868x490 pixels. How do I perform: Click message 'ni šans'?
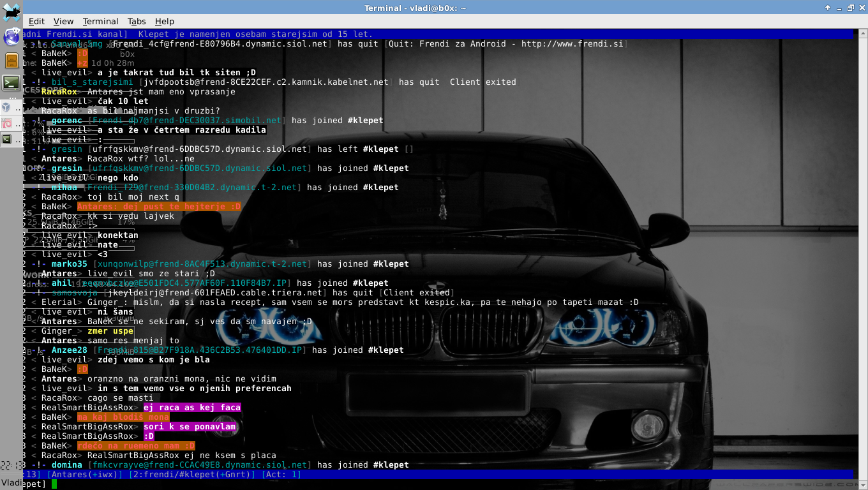click(x=116, y=312)
